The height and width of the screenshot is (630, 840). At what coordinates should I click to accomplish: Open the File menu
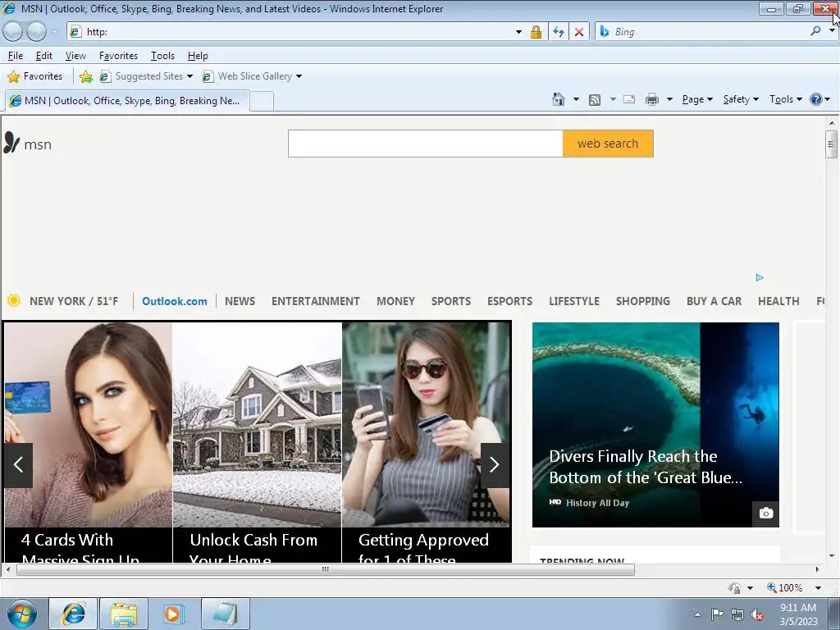pyautogui.click(x=16, y=56)
